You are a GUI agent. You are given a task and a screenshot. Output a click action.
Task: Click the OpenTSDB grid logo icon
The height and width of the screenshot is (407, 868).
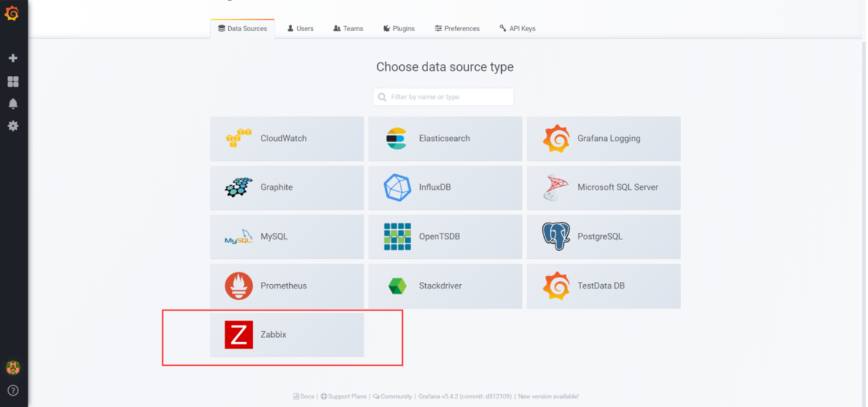click(x=397, y=237)
